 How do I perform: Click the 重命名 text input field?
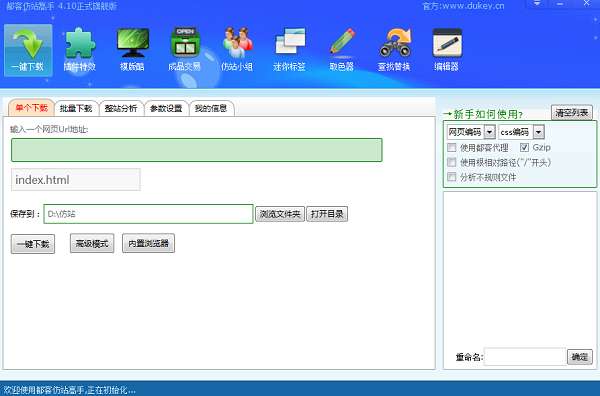[x=525, y=357]
